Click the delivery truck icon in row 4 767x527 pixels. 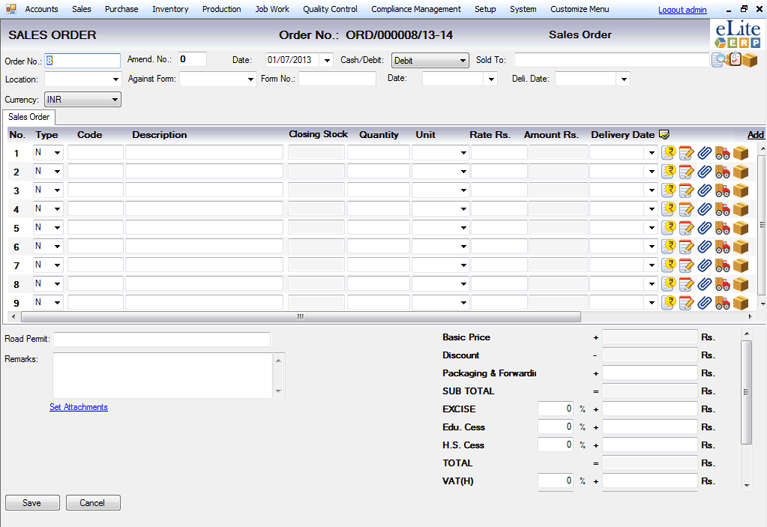(722, 210)
